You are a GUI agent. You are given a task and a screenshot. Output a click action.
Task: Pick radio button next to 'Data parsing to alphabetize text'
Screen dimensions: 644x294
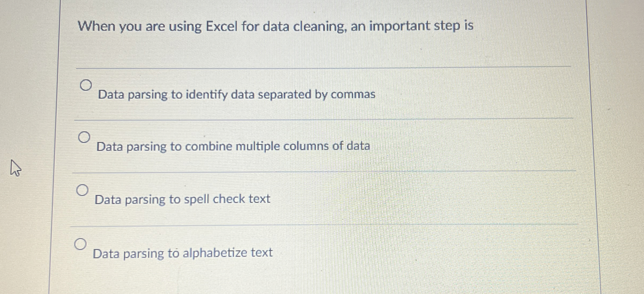click(80, 244)
